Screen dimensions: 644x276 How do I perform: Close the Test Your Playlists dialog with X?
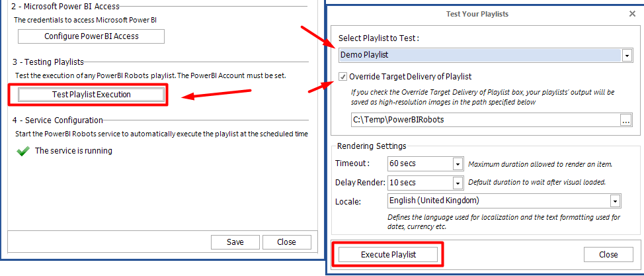[631, 14]
